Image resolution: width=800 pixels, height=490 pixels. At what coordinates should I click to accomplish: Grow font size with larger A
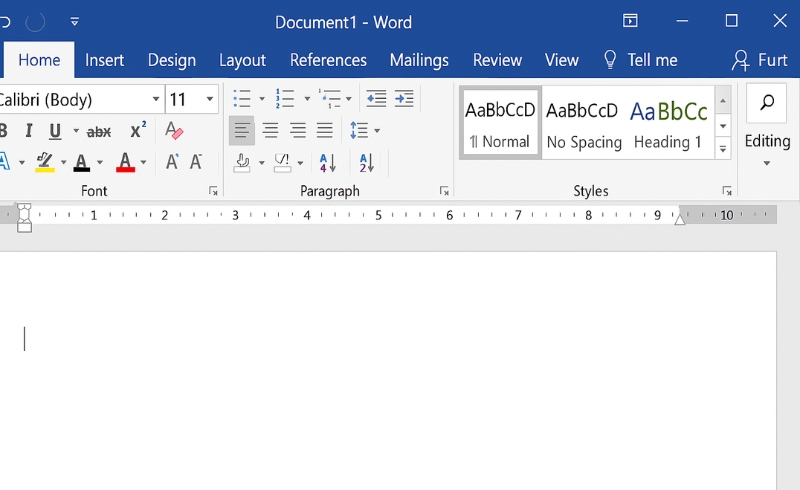tap(172, 162)
